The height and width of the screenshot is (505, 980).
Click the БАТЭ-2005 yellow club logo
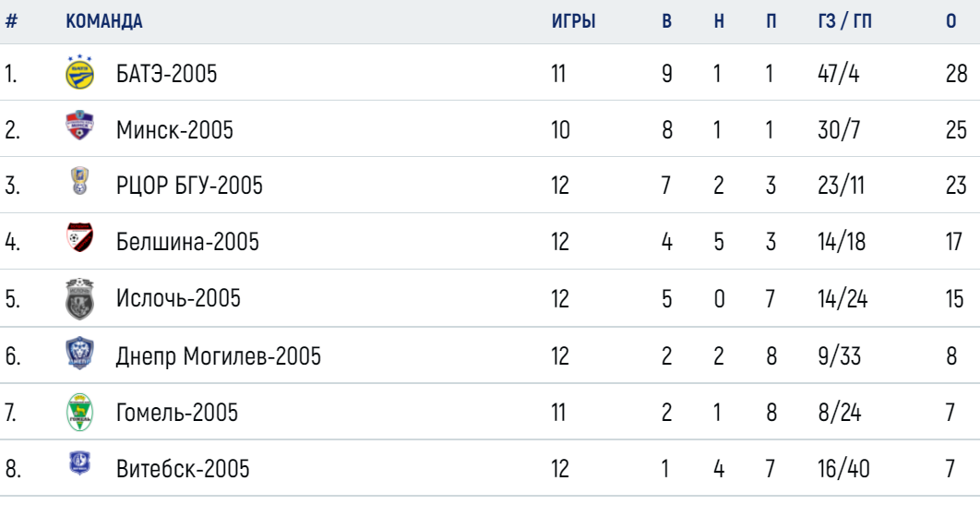click(x=80, y=73)
